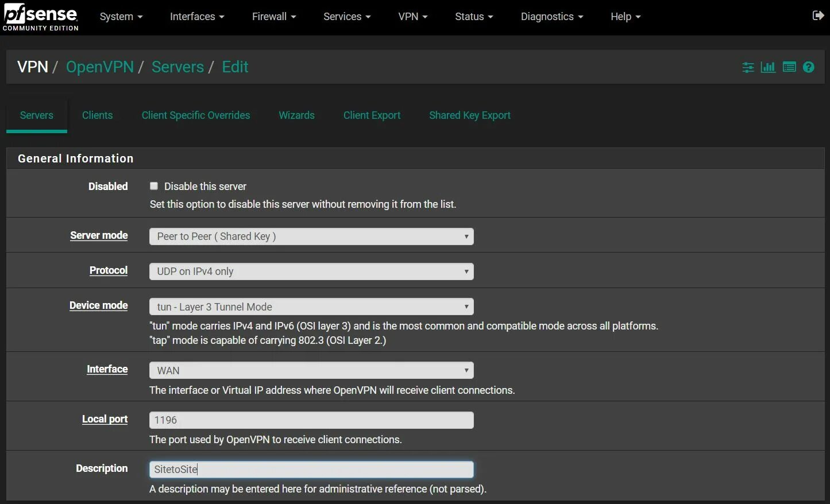Open the Interfaces menu
This screenshot has width=830, height=504.
pos(197,17)
